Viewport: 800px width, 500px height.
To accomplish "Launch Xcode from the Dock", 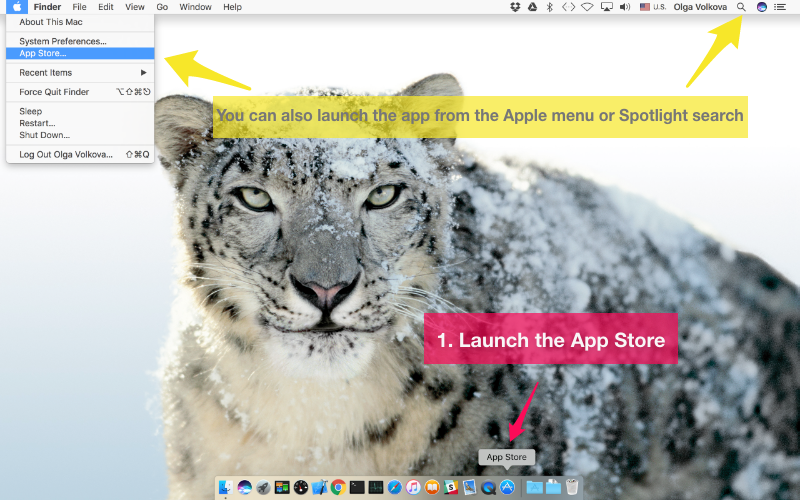I will click(319, 487).
